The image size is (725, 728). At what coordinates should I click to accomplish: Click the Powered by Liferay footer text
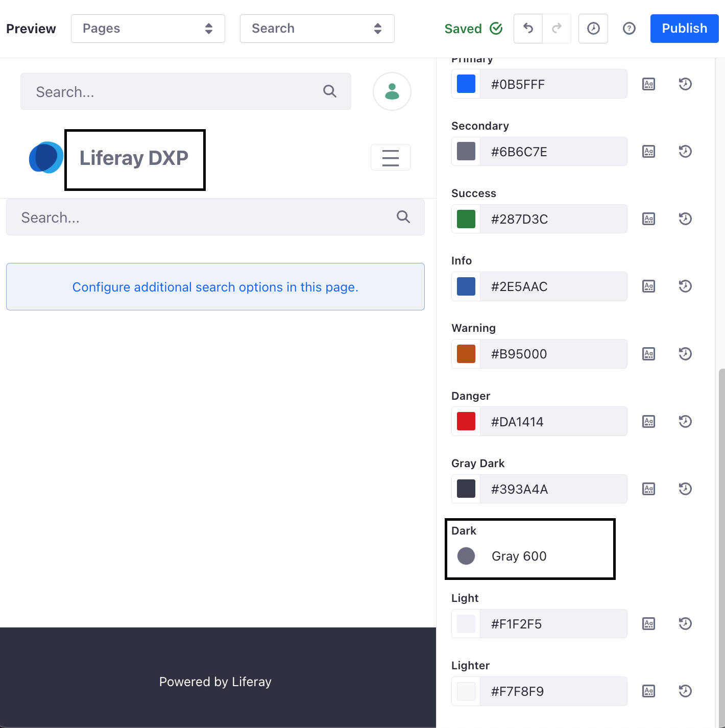[215, 682]
